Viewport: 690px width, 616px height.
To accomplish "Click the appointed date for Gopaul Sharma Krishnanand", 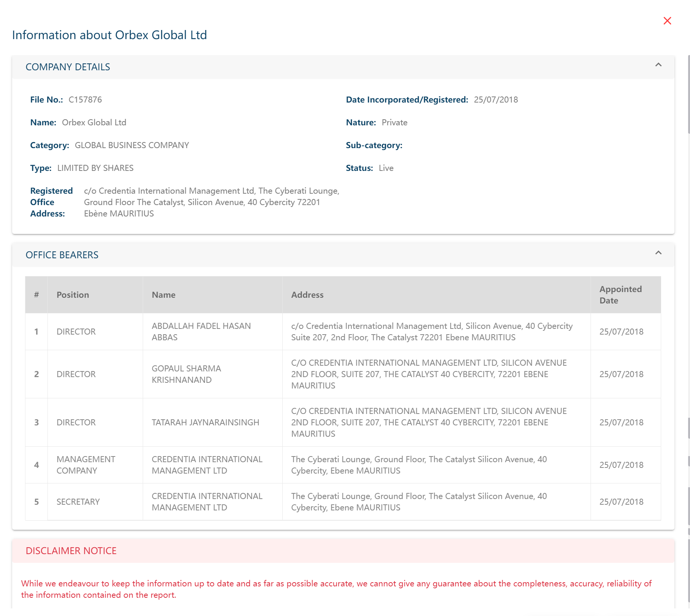I will pyautogui.click(x=622, y=374).
